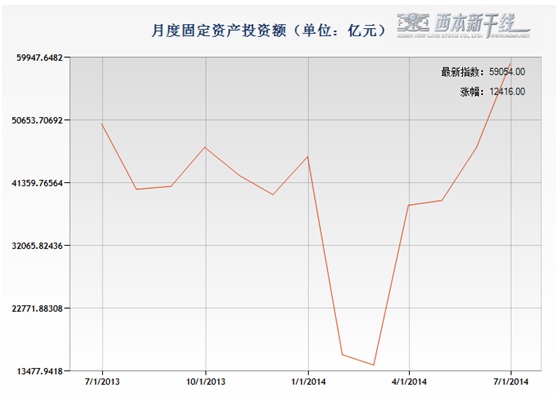
Task: Click the line's peak data point at 7/1/2014
Action: (x=511, y=64)
